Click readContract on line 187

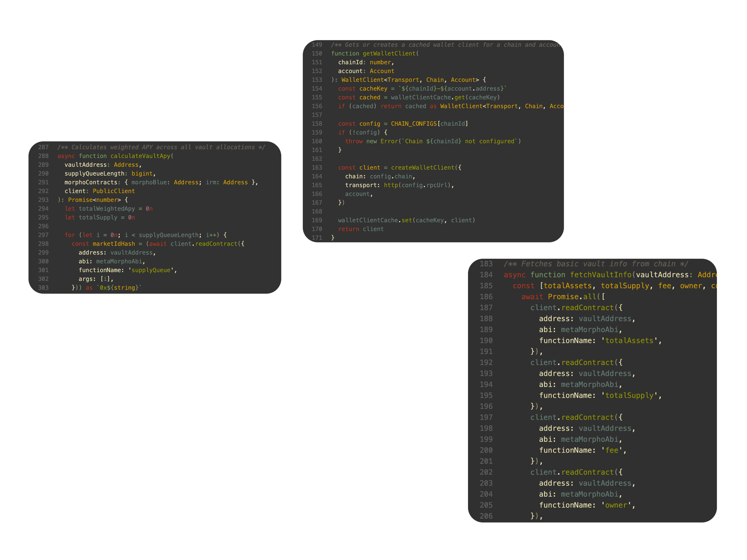point(587,307)
